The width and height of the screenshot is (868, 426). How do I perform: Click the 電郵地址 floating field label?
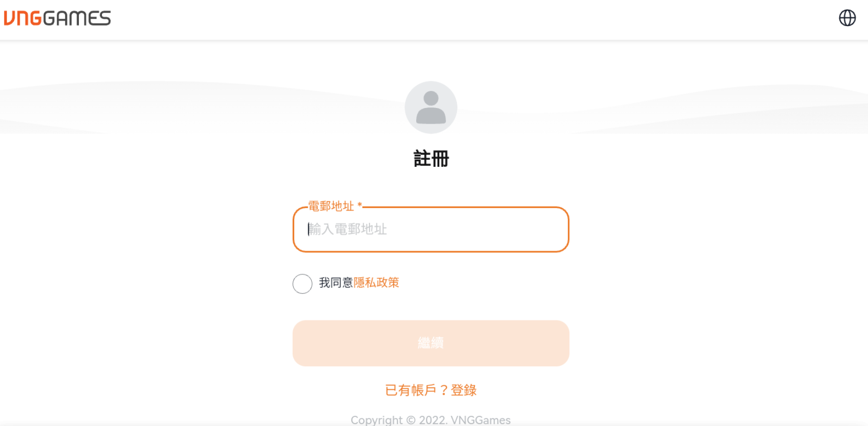click(331, 206)
